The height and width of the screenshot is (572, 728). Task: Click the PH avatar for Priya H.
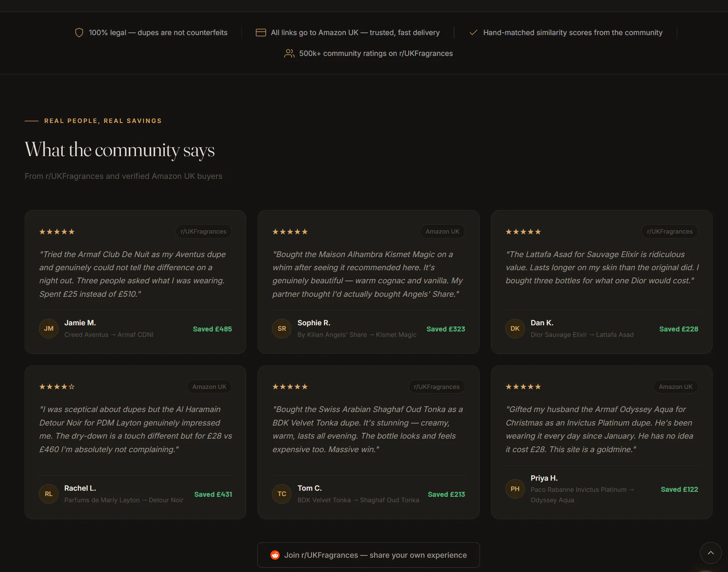515,489
